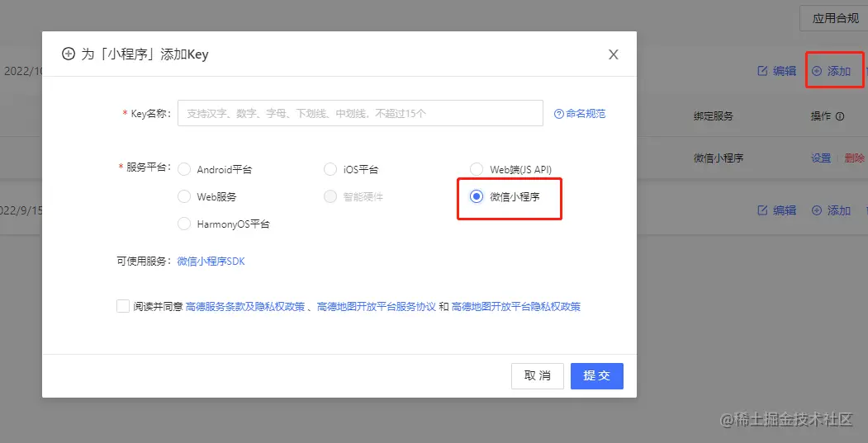Open 高德地图开放平台隐私权政策 link
This screenshot has width=868, height=443.
click(516, 306)
